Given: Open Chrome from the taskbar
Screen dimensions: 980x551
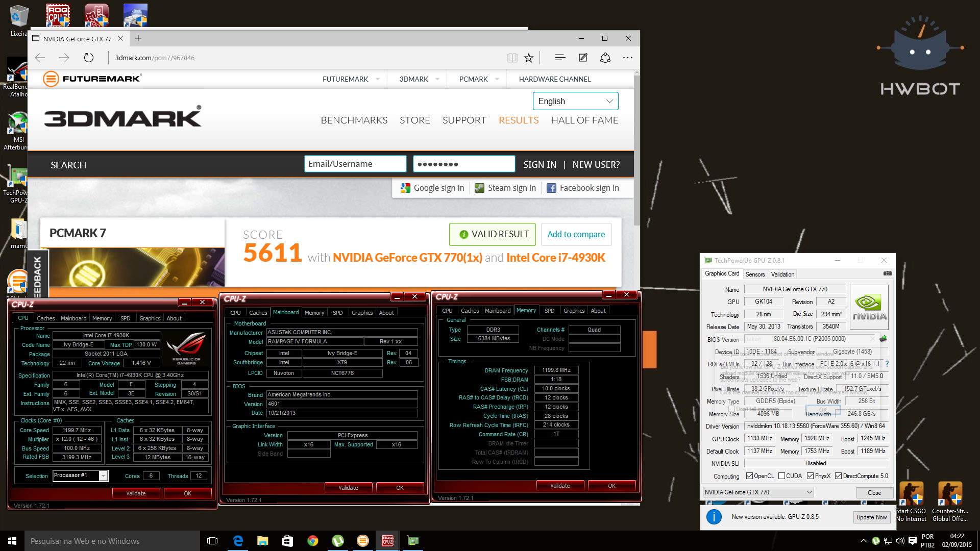Looking at the screenshot, I should click(x=312, y=541).
